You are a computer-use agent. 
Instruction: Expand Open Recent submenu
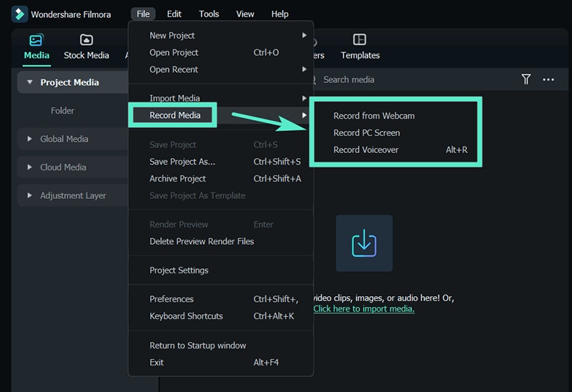tap(221, 69)
